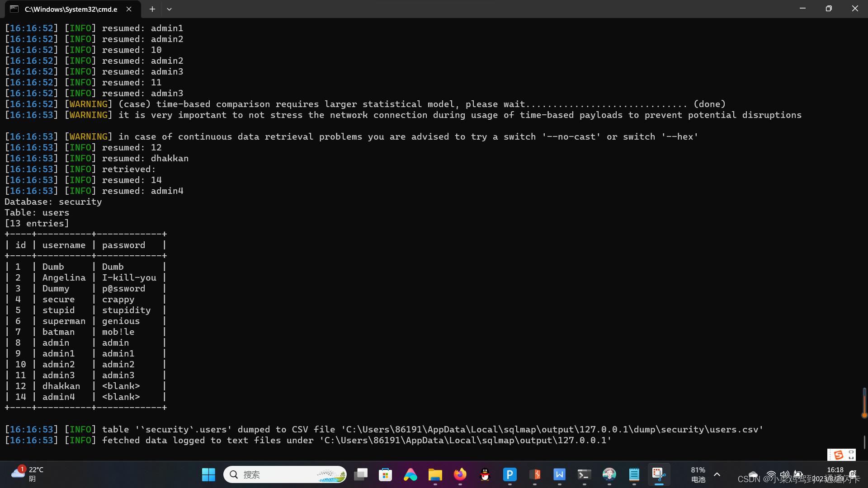Expand hidden system tray icons
Viewport: 868px width, 488px height.
point(717,474)
